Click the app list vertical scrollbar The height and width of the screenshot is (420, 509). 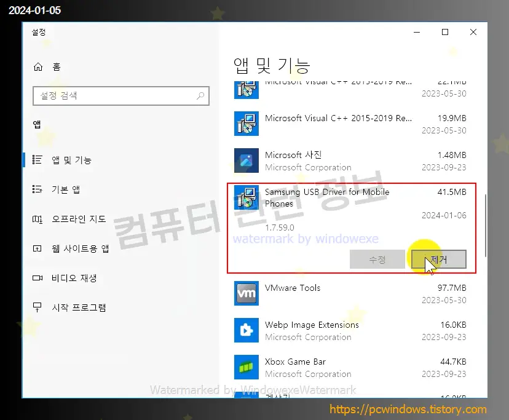coord(486,226)
